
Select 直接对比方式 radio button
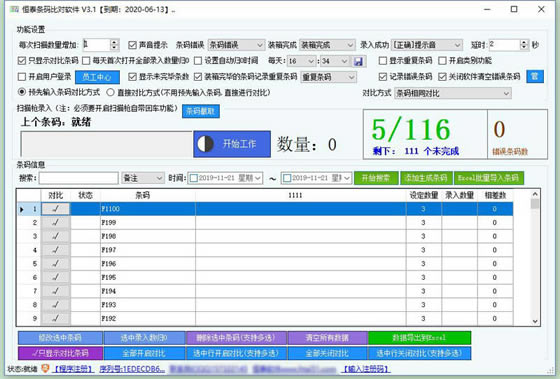(x=110, y=93)
